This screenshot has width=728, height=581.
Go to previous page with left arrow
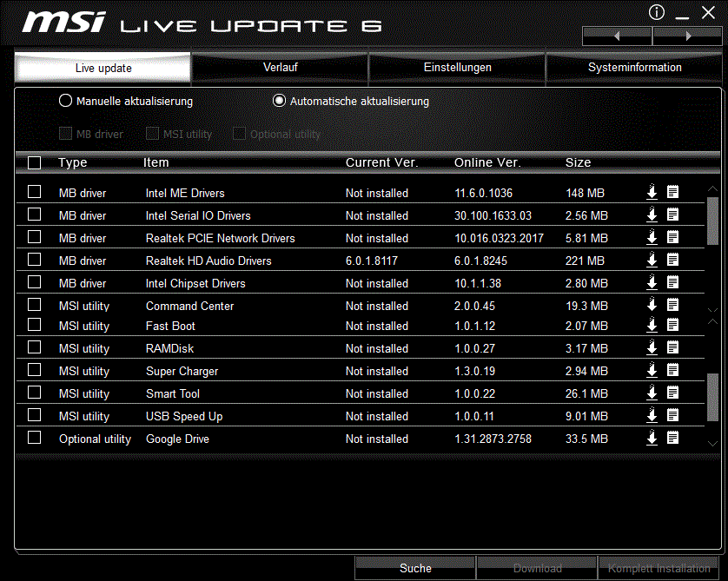617,36
